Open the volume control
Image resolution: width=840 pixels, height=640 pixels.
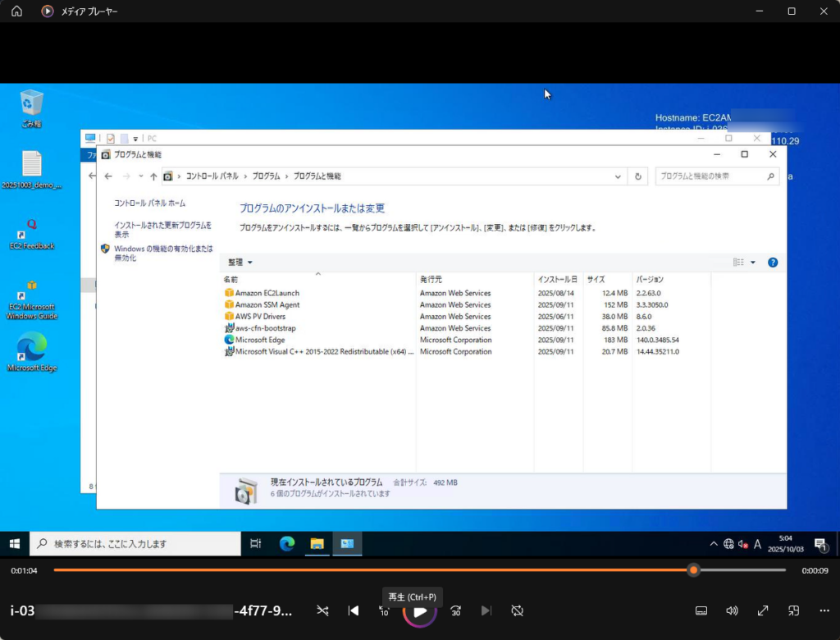click(x=732, y=610)
